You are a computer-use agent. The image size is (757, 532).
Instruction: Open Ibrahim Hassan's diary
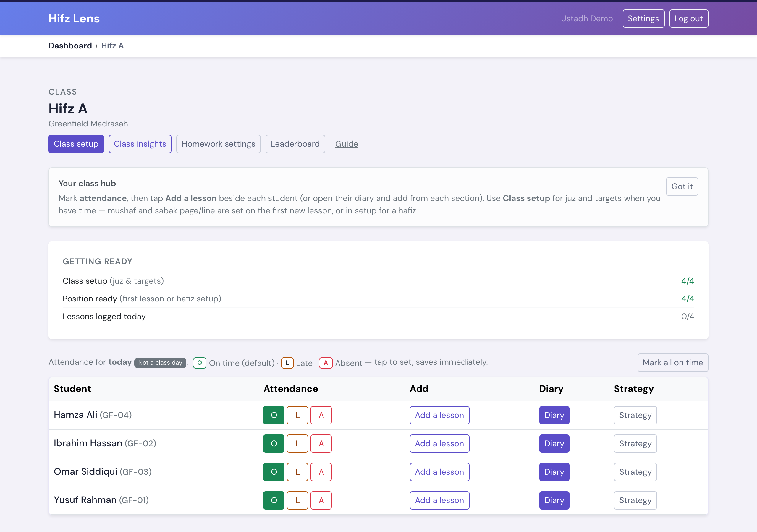point(554,443)
